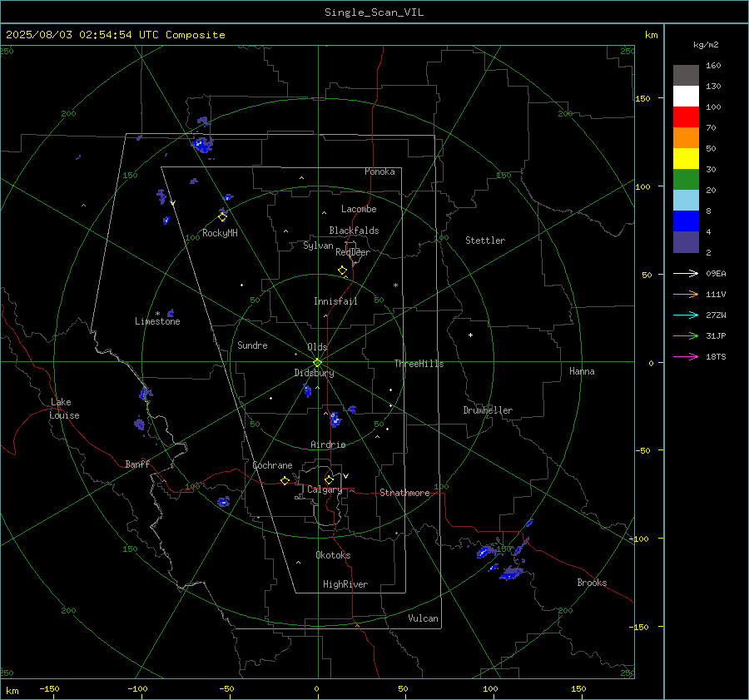Click the storm cell right of Limestone
This screenshot has height=700, width=749.
171,313
